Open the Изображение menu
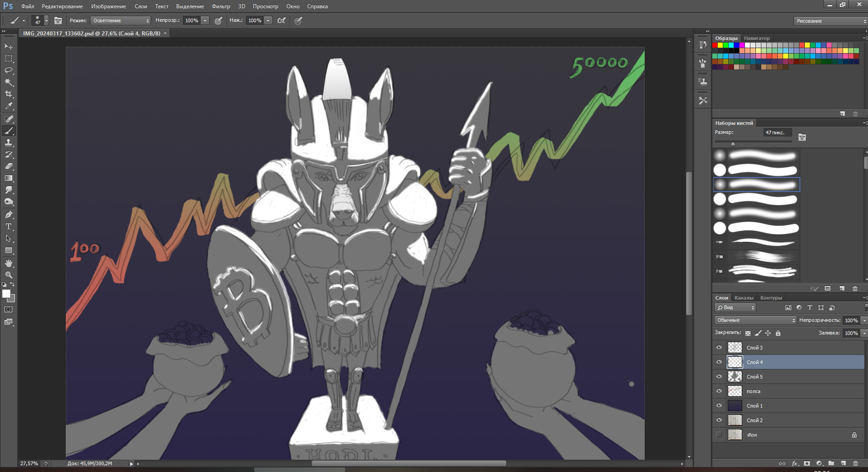The width and height of the screenshot is (868, 472). tap(108, 6)
